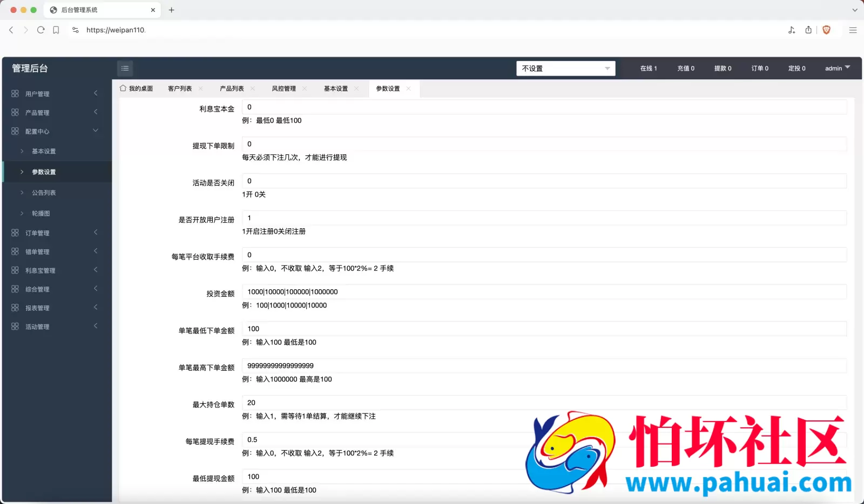Switch to 客户列表 tab
The height and width of the screenshot is (504, 864).
point(180,88)
